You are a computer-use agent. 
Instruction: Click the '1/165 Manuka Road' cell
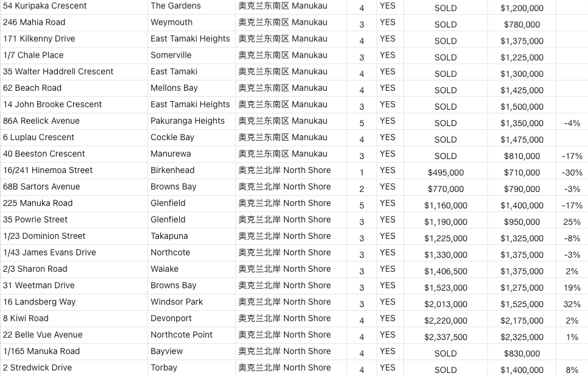tap(74, 352)
